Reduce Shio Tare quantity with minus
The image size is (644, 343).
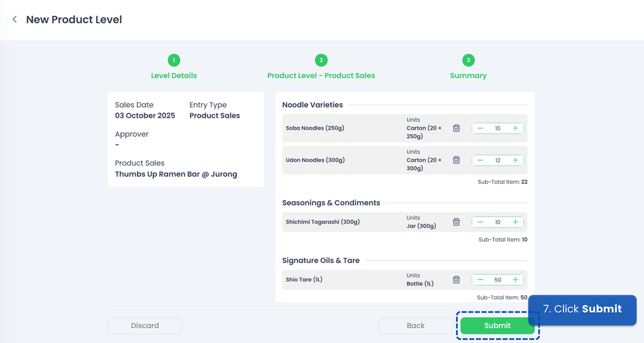click(x=480, y=280)
